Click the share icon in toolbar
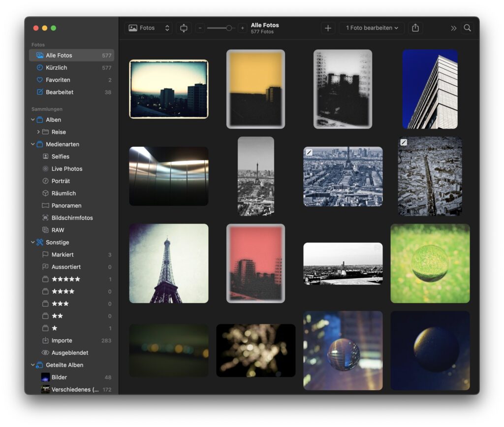 415,28
